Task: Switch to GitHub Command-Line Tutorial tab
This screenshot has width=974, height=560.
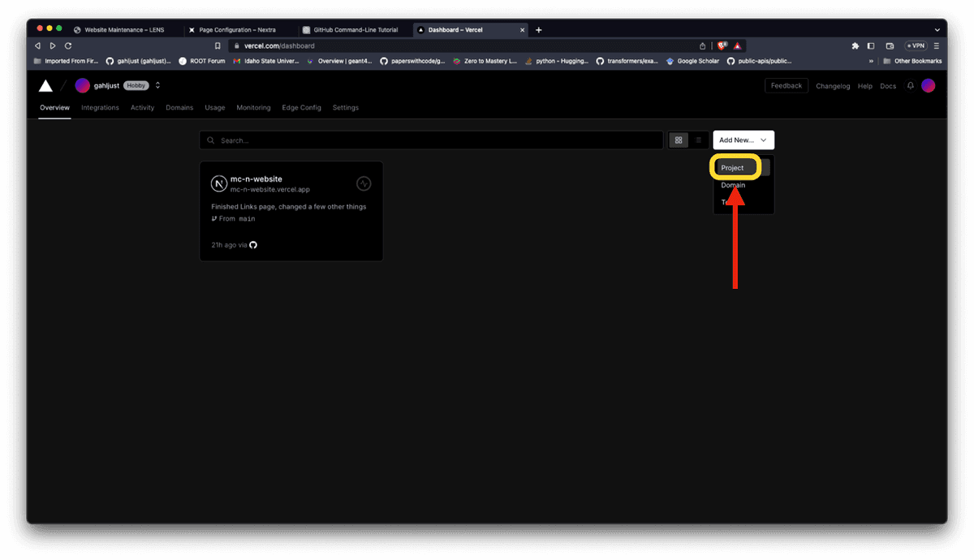Action: 354,30
